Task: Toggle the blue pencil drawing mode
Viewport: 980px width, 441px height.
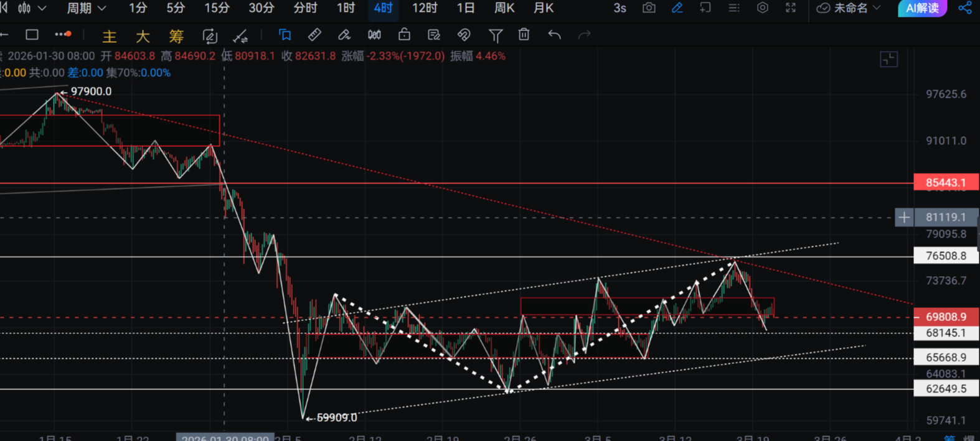Action: coord(677,8)
